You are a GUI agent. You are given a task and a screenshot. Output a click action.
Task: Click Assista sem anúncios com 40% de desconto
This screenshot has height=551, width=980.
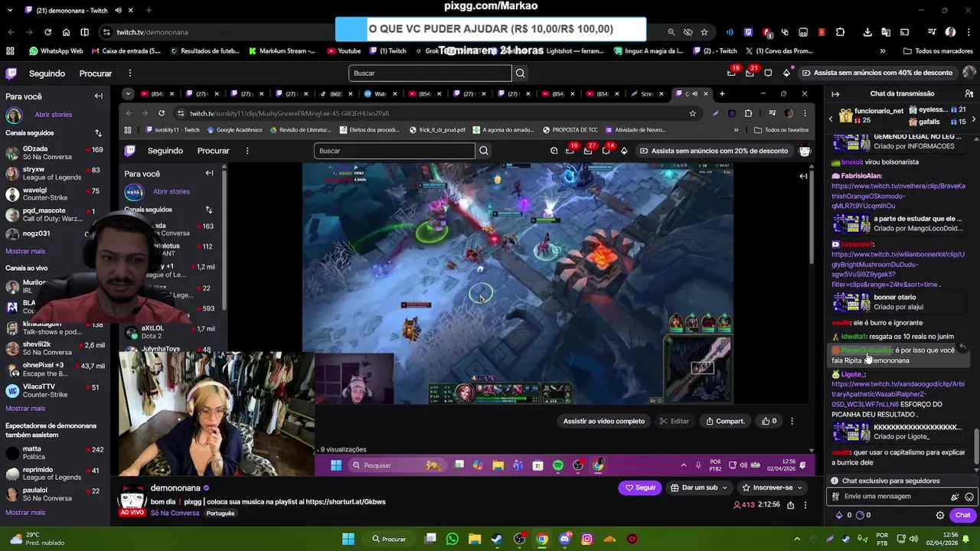877,73
